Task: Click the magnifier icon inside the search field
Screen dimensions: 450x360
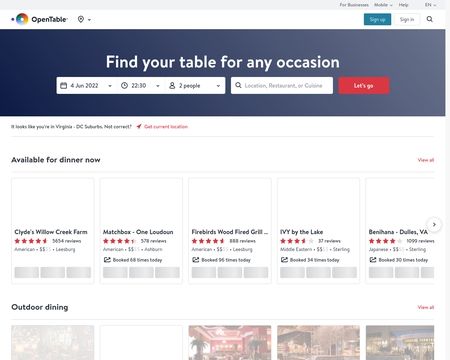Action: pos(238,85)
